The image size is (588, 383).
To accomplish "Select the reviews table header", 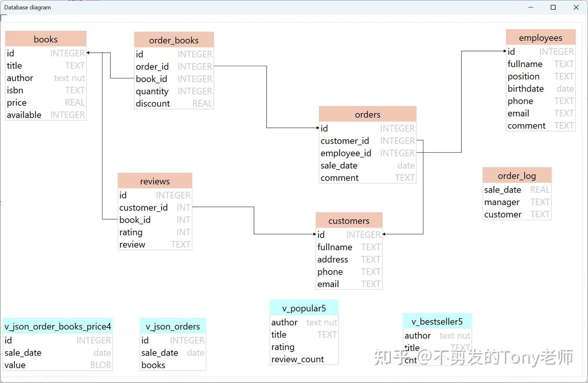I will (155, 181).
